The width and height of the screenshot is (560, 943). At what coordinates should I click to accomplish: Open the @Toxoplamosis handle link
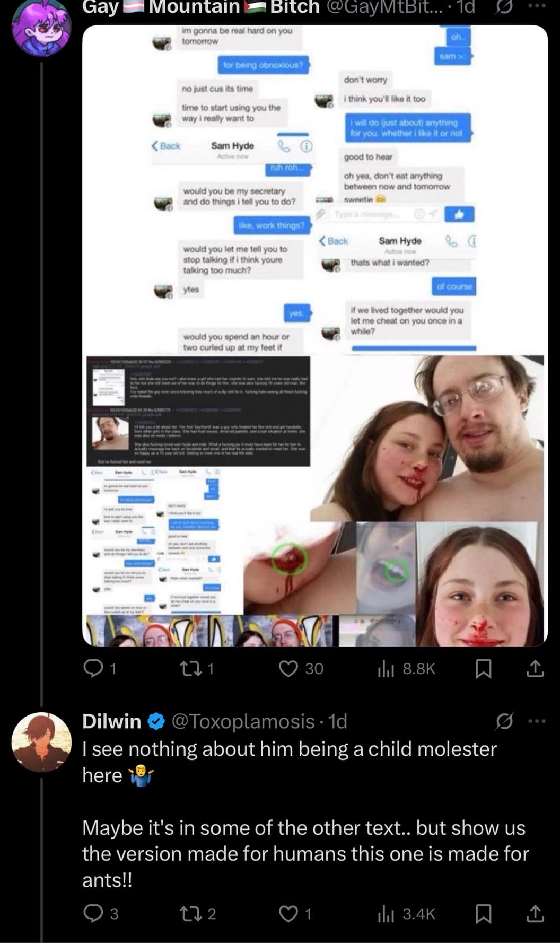tap(243, 721)
